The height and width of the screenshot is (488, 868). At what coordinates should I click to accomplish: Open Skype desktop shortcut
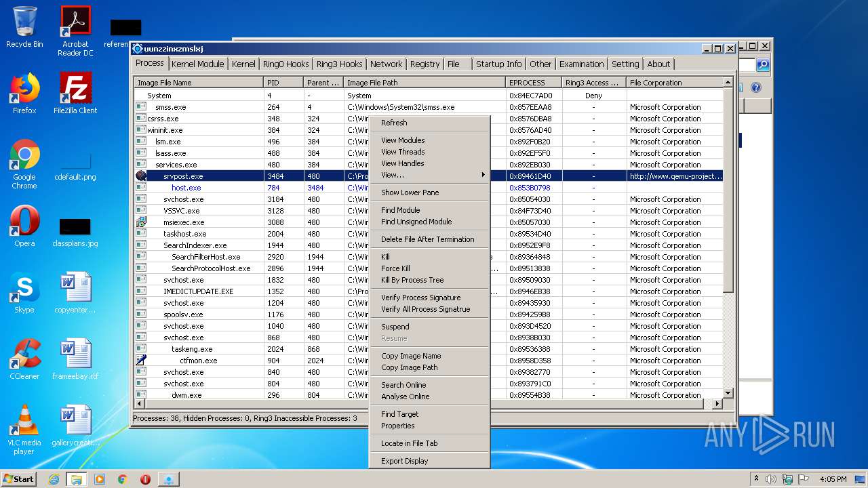click(24, 293)
